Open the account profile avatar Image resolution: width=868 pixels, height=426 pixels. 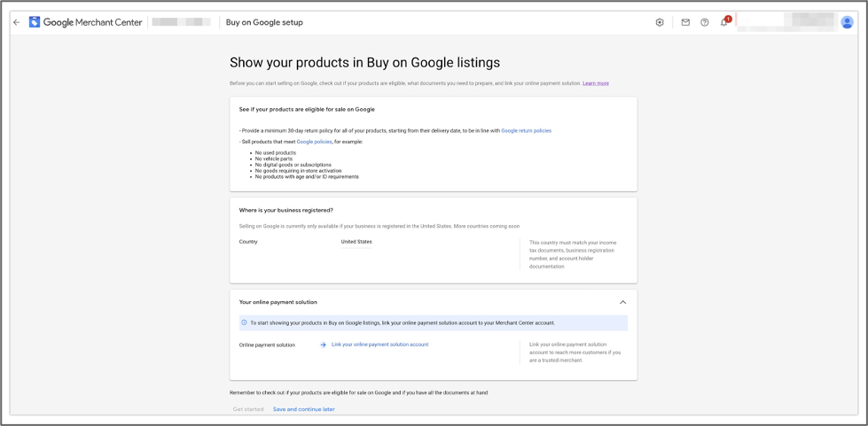(847, 22)
